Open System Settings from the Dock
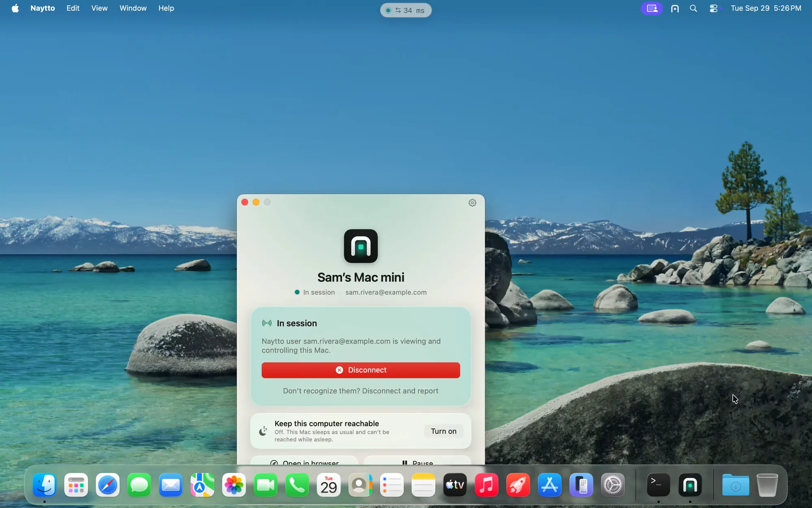This screenshot has width=812, height=508. pyautogui.click(x=613, y=485)
